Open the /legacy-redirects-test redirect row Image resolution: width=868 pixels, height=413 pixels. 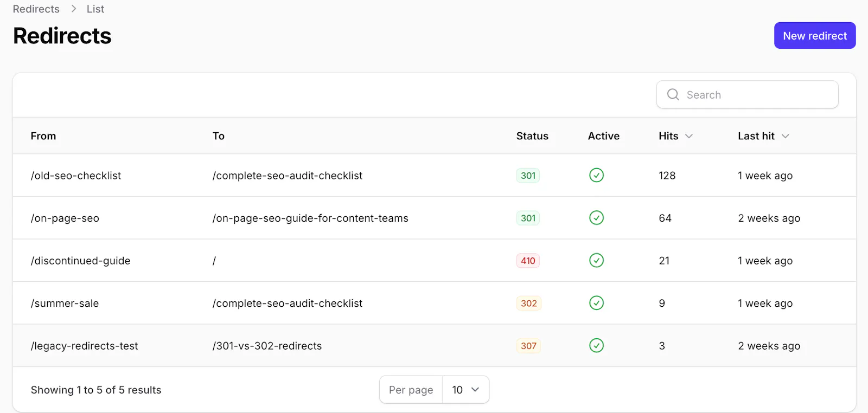click(434, 346)
